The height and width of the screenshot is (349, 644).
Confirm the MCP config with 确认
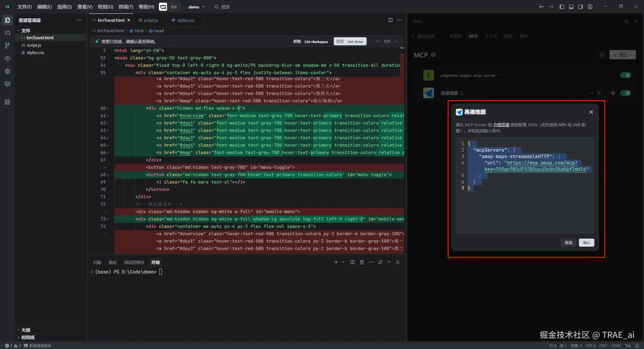point(586,243)
